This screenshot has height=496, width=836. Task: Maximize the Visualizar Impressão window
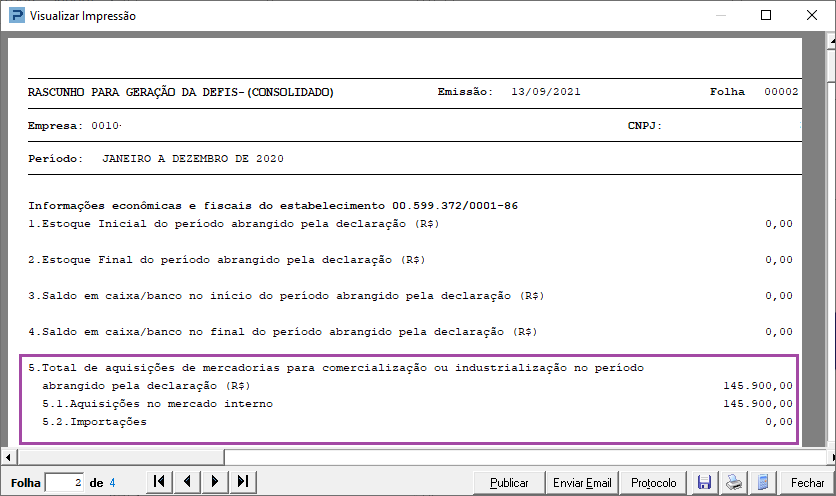click(766, 15)
